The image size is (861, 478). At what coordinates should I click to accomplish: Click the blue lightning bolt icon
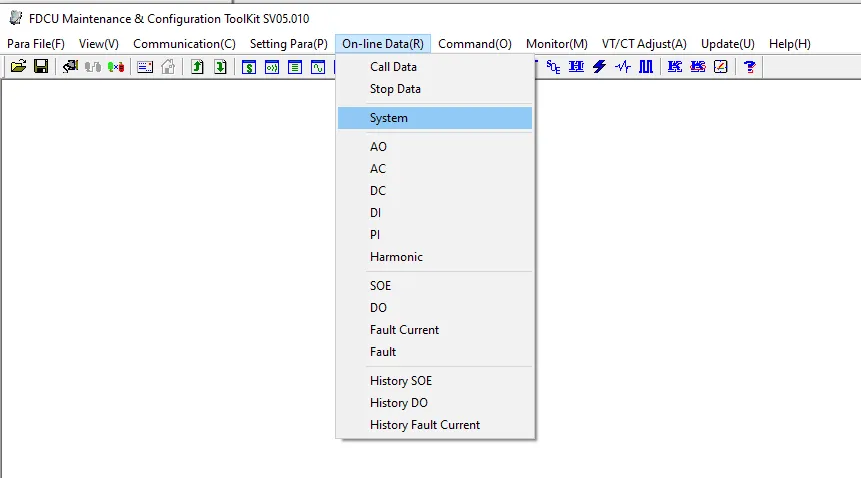click(599, 67)
